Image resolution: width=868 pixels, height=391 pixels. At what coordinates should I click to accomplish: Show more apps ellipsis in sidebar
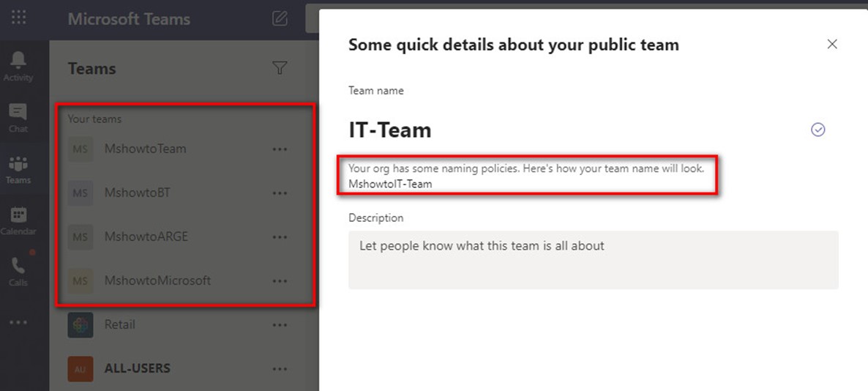click(18, 322)
